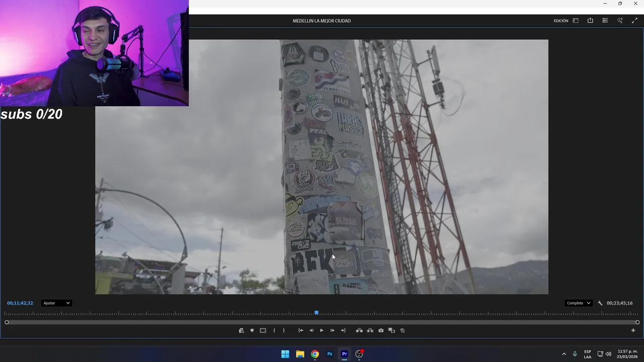
Task: Open OBS Studio from the taskbar
Action: point(359,354)
